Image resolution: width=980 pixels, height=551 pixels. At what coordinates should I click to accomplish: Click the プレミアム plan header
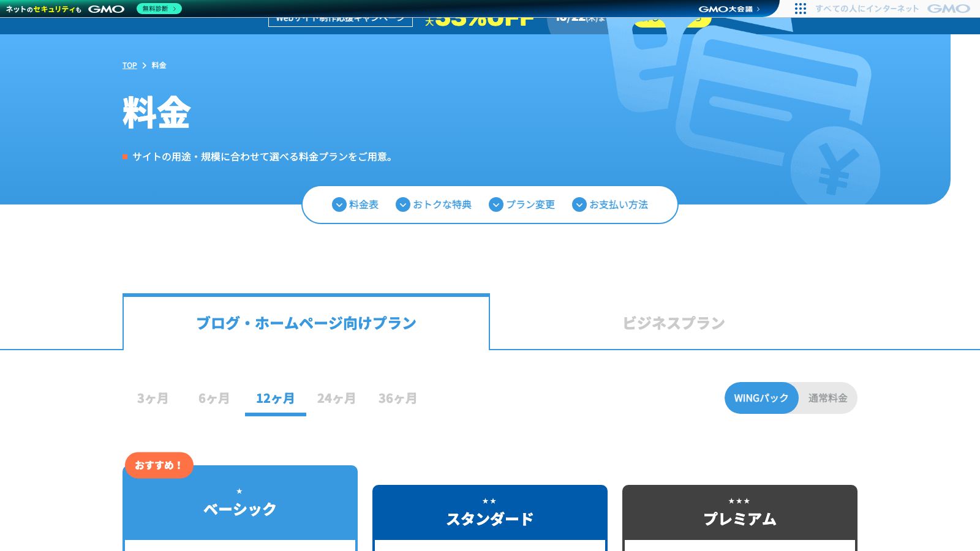point(740,512)
